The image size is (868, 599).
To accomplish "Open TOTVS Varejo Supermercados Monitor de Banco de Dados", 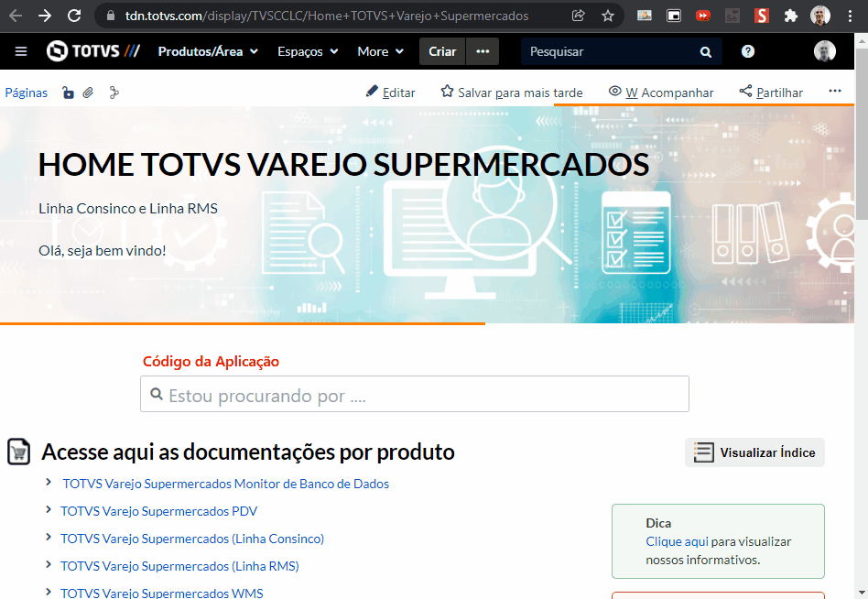I will pyautogui.click(x=226, y=484).
